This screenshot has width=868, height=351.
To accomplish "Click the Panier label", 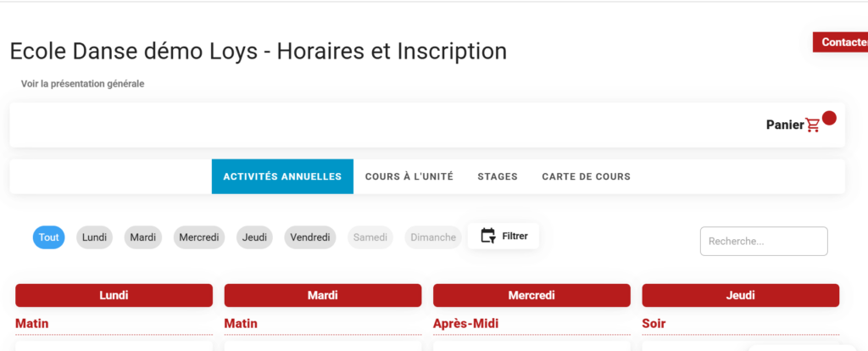I will click(x=784, y=125).
